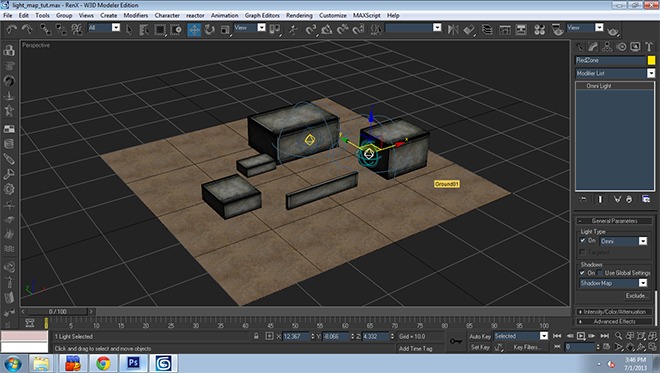660x373 pixels.
Task: Open the Motion panel tab
Action: [621, 47]
